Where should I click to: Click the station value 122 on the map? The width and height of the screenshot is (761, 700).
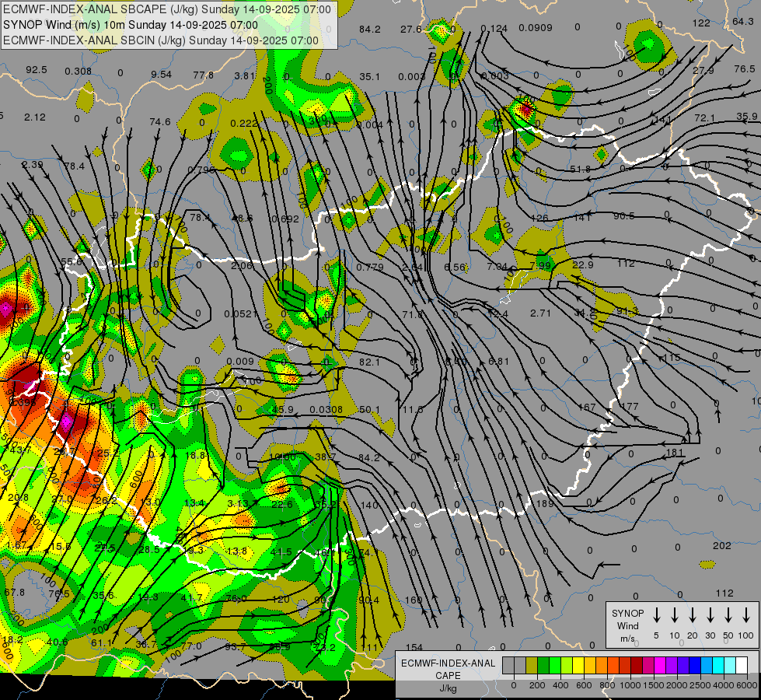[x=701, y=23]
